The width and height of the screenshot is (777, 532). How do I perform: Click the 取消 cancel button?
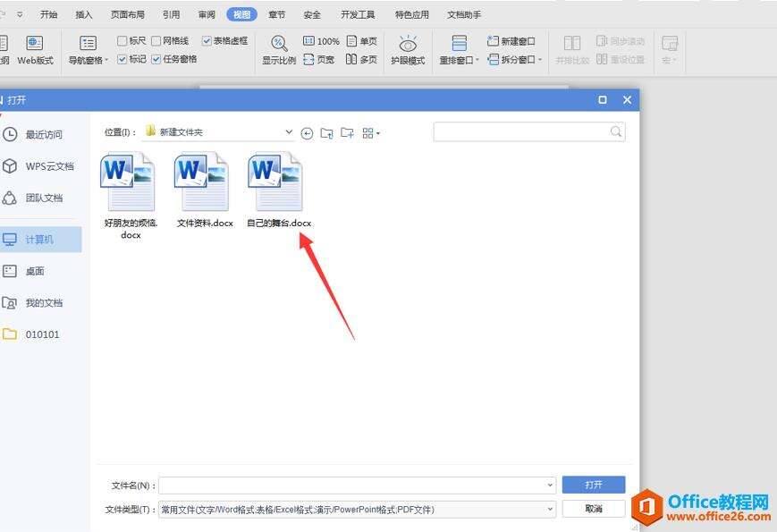pos(594,509)
